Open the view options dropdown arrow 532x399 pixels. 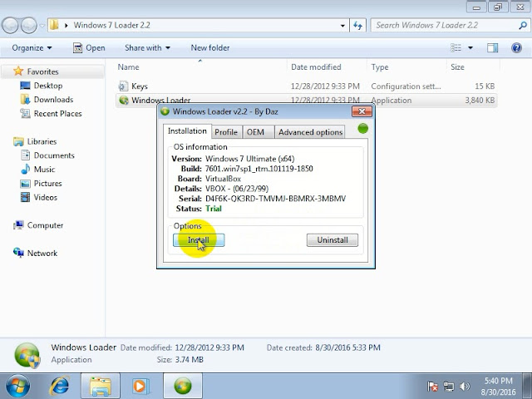pos(470,48)
